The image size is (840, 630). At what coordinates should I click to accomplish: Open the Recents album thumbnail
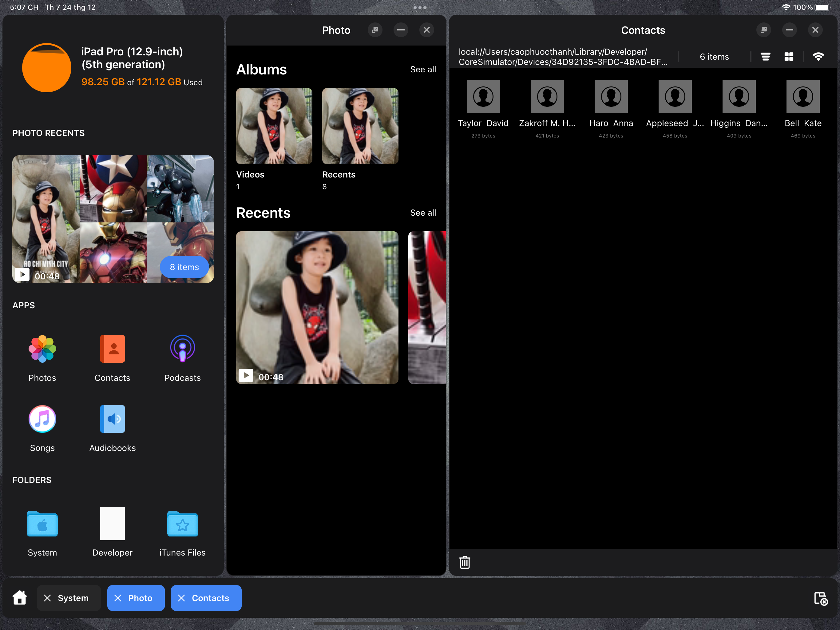pyautogui.click(x=360, y=126)
